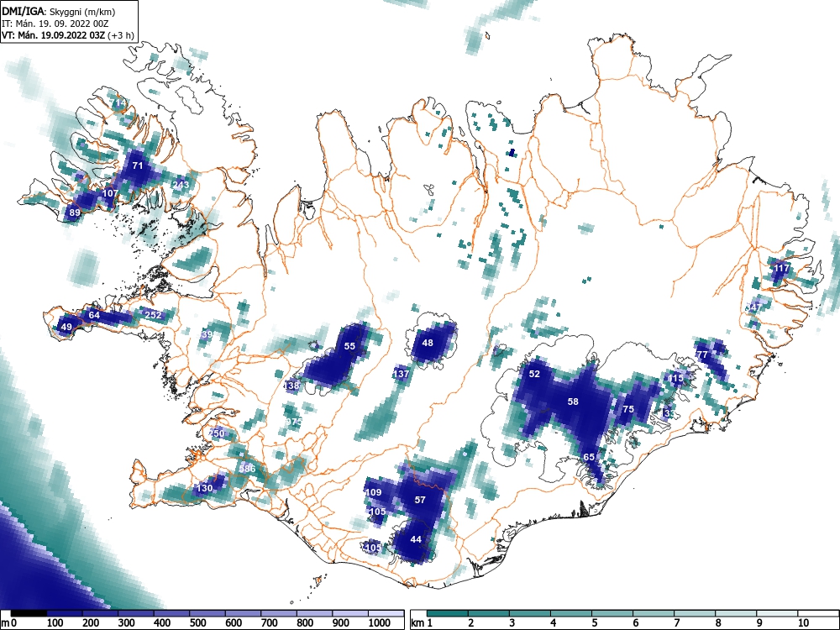Select the map label 130

pos(205,488)
